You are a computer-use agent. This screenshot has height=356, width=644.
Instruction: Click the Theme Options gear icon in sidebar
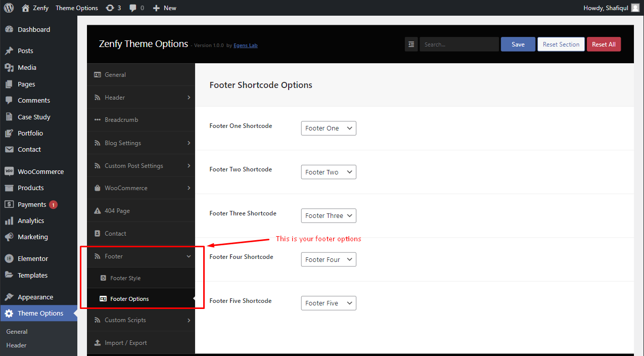[9, 314]
